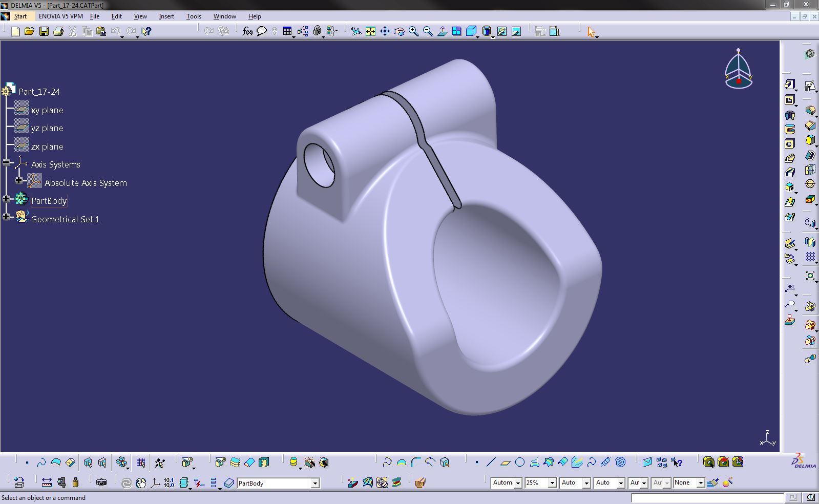The width and height of the screenshot is (819, 504).
Task: Click the Normal View icon
Action: (x=442, y=32)
